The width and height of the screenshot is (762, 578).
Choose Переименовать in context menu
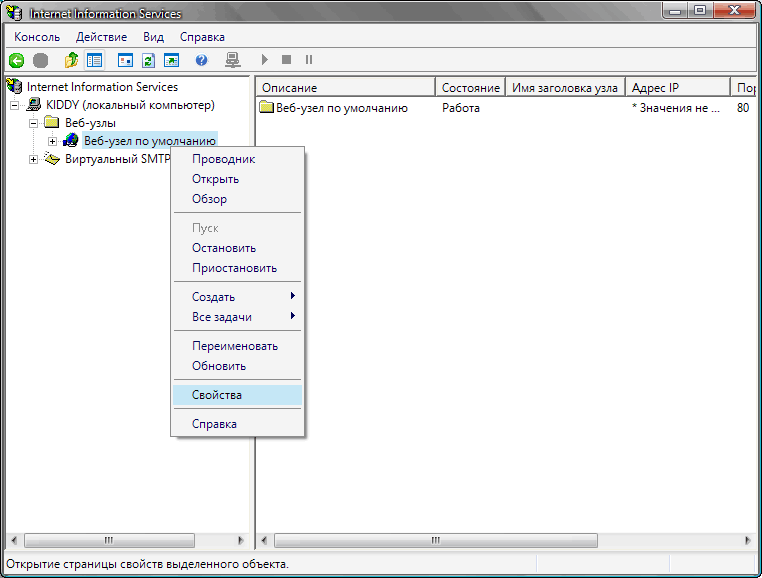(x=238, y=346)
